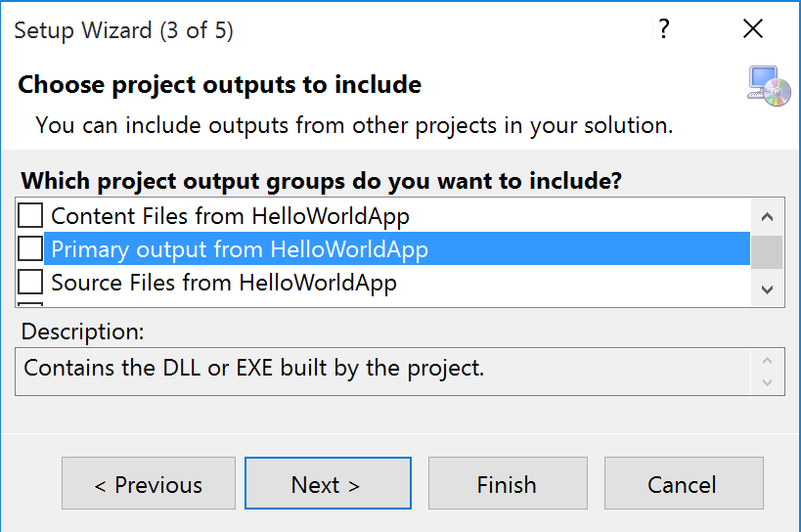This screenshot has height=532, width=801.
Task: Click the description box up arrow
Action: pyautogui.click(x=767, y=361)
